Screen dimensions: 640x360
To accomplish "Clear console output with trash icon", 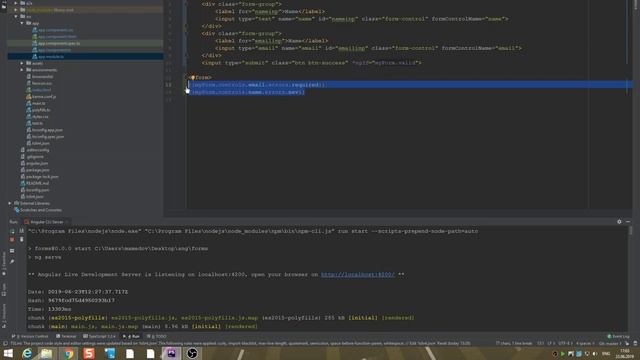I will coord(22,240).
